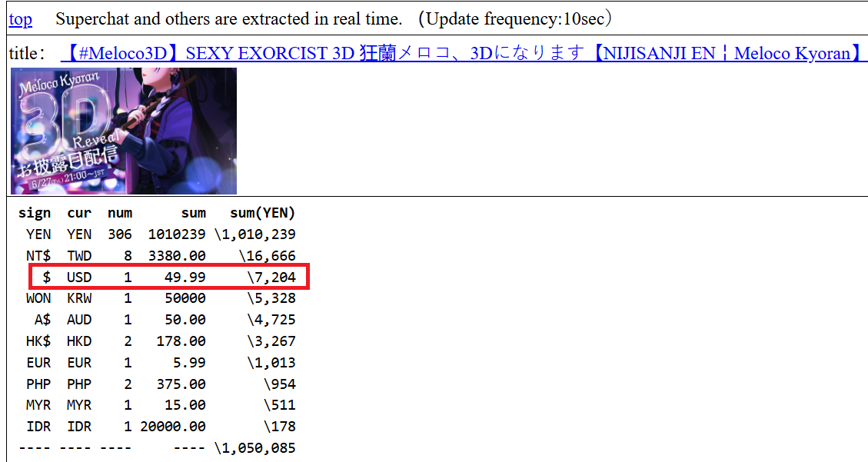Viewport: 868px width, 462px height.
Task: Select the KRW currency code
Action: tap(79, 299)
